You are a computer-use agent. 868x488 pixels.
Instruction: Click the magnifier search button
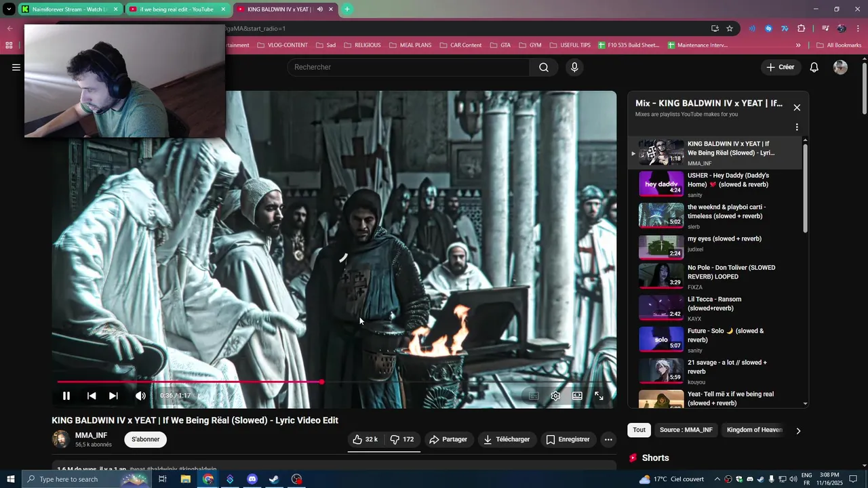544,67
